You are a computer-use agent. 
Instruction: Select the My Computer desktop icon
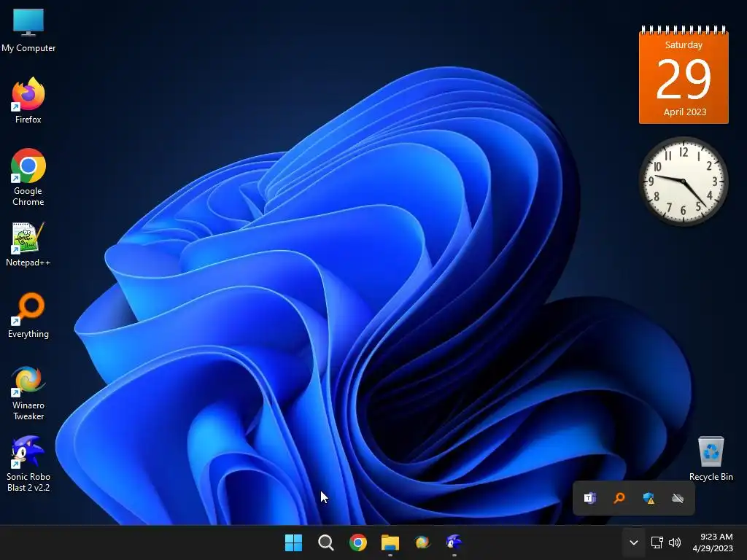tap(28, 31)
